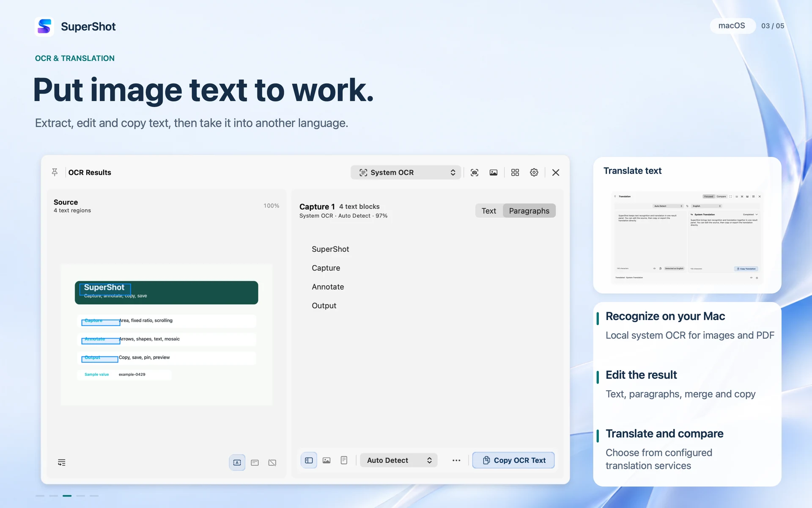Pin the OCR Results window

[x=55, y=172]
